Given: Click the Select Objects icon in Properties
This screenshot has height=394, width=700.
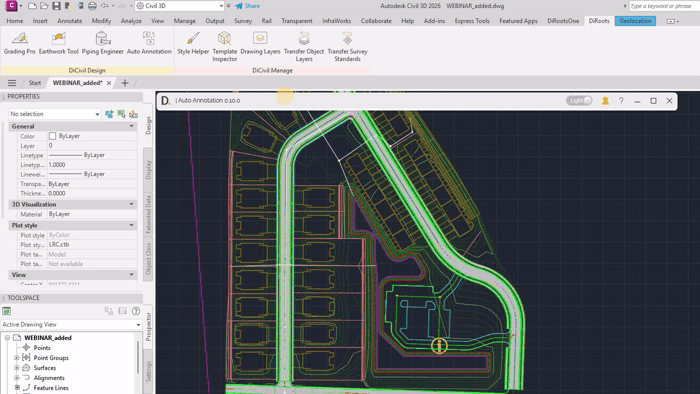Looking at the screenshot, I should click(121, 114).
